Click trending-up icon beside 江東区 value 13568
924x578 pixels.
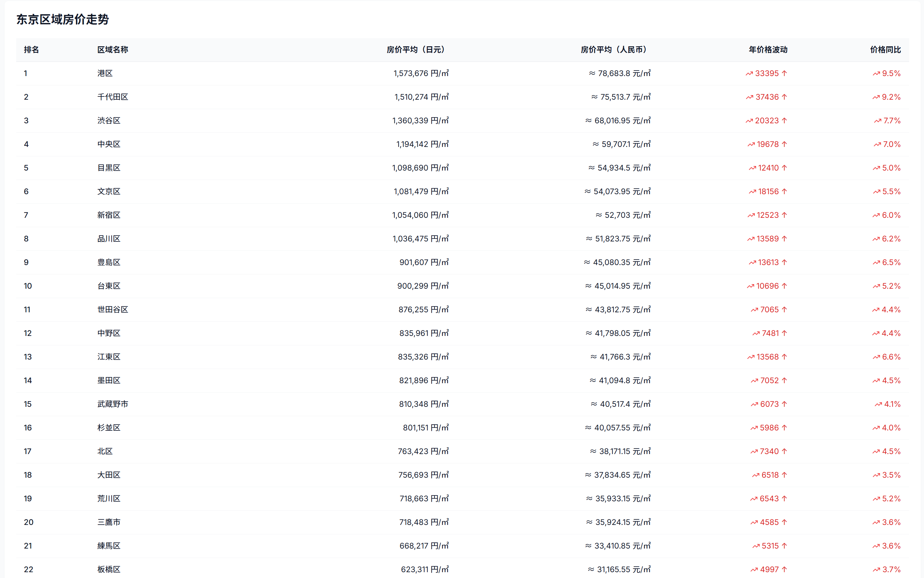751,357
